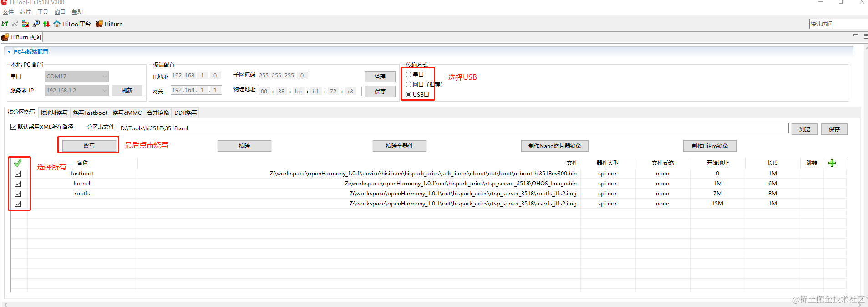868x307 pixels.
Task: Switch to 烧写Fastboot tab
Action: 90,113
